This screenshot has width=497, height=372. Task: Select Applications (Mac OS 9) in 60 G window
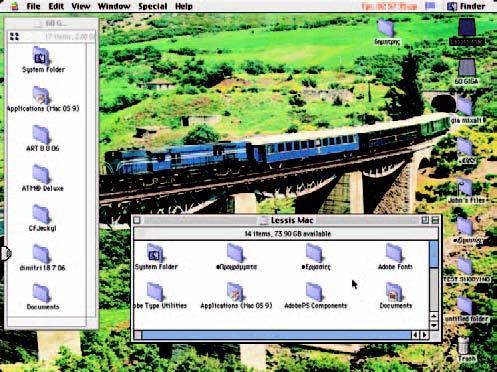pos(43,99)
